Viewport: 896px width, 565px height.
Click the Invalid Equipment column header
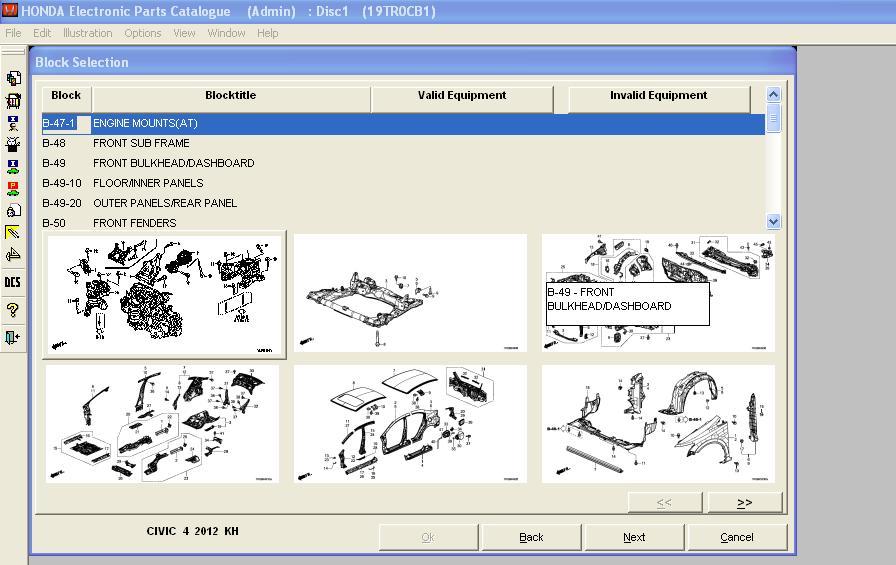[x=659, y=99]
